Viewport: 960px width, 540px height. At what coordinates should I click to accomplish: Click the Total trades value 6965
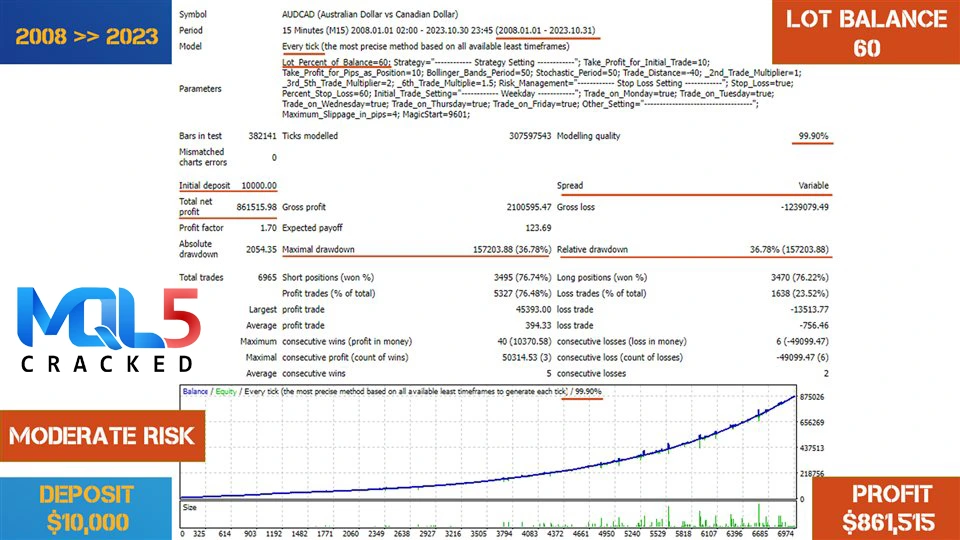click(267, 277)
